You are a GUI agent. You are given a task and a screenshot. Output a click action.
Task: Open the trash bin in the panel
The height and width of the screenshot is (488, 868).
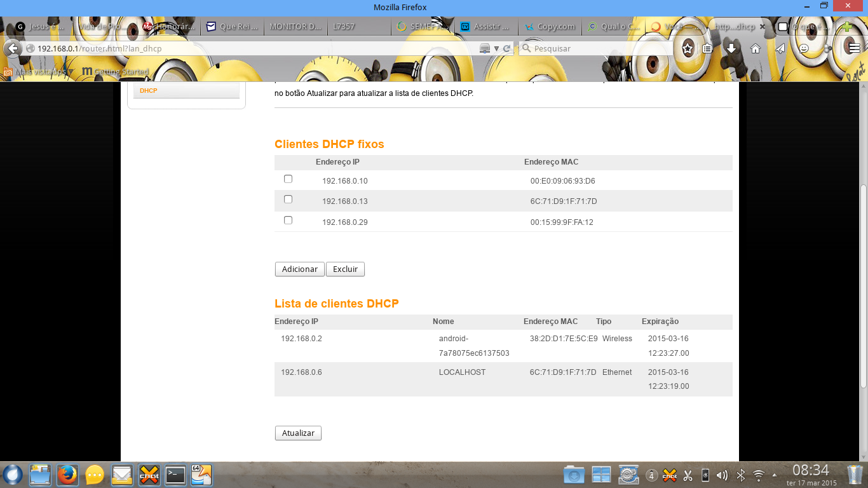pos(855,475)
